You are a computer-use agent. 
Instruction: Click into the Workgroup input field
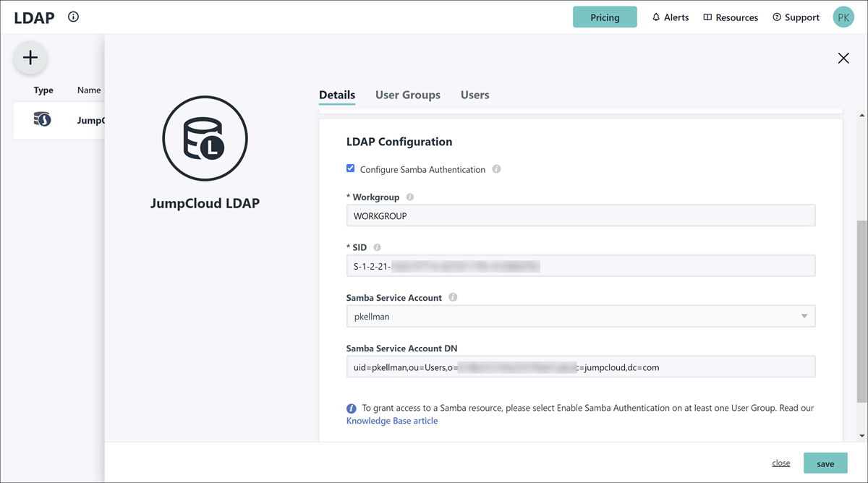pyautogui.click(x=580, y=215)
